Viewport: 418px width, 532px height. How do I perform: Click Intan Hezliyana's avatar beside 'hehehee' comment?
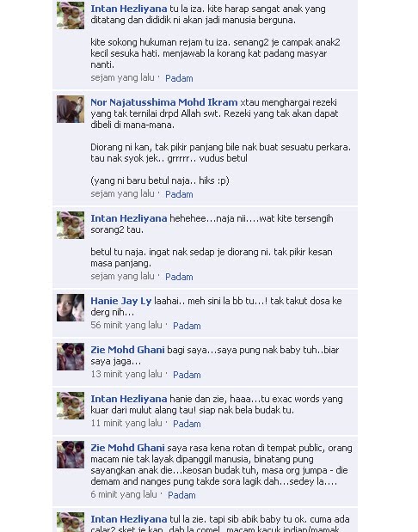[x=71, y=225]
